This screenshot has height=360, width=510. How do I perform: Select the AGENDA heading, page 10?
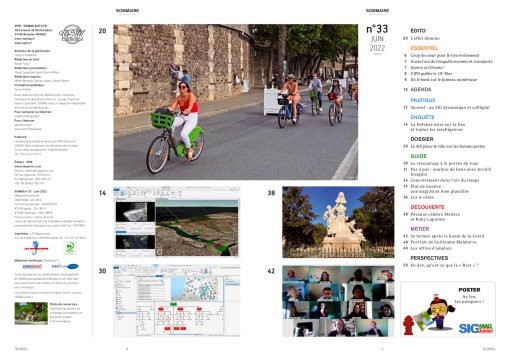click(x=421, y=90)
